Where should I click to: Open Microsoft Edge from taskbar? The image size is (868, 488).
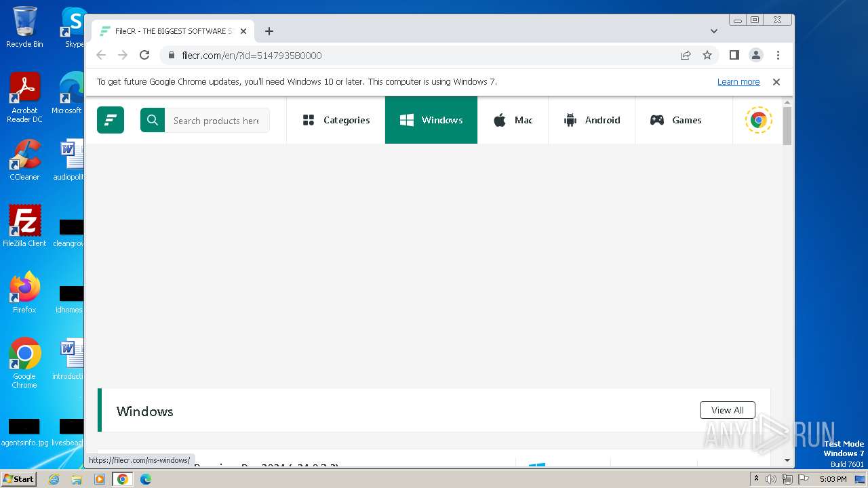pos(146,479)
